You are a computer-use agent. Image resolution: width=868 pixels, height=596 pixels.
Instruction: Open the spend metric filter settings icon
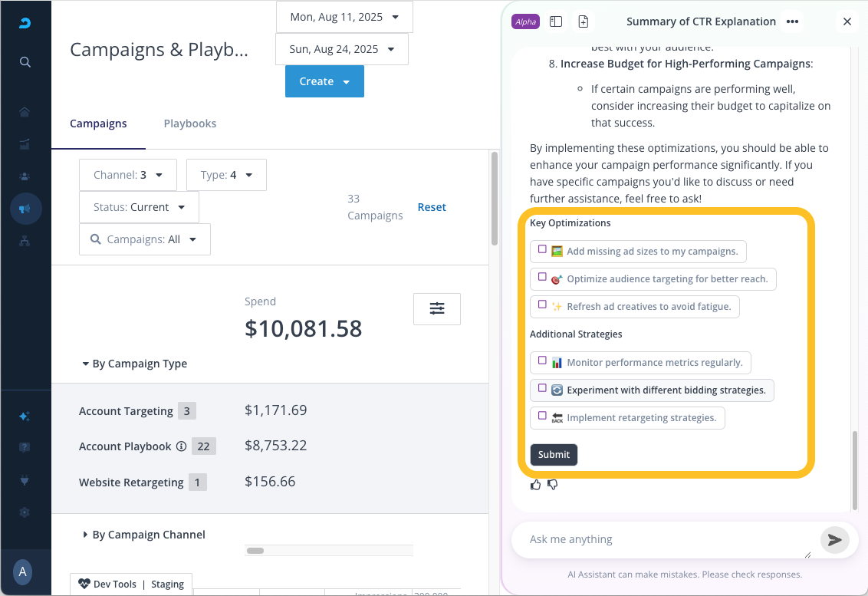[436, 308]
